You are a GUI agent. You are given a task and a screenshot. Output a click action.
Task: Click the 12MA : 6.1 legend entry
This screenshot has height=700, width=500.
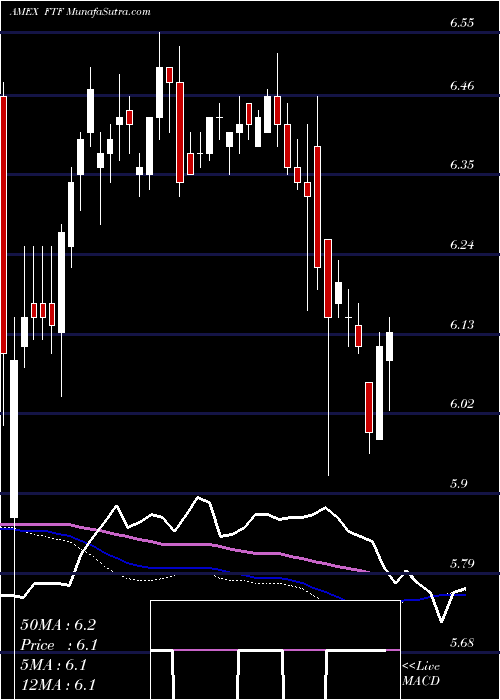(x=58, y=685)
